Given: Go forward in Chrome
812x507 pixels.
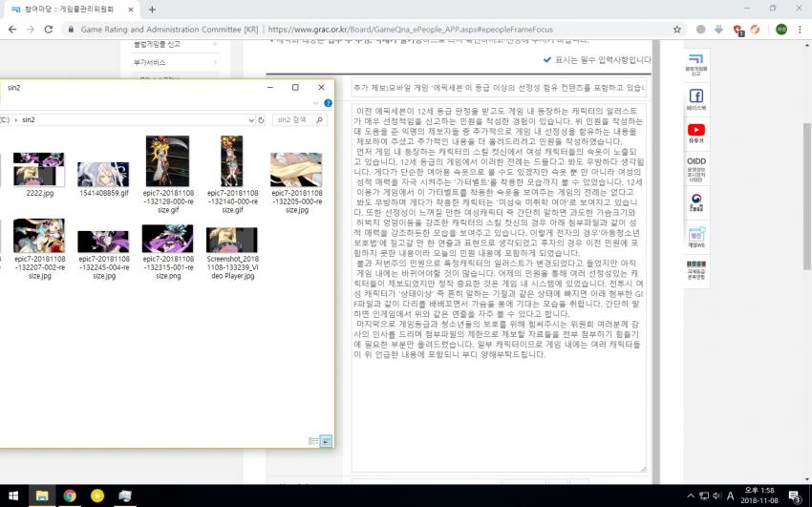Looking at the screenshot, I should 31,30.
